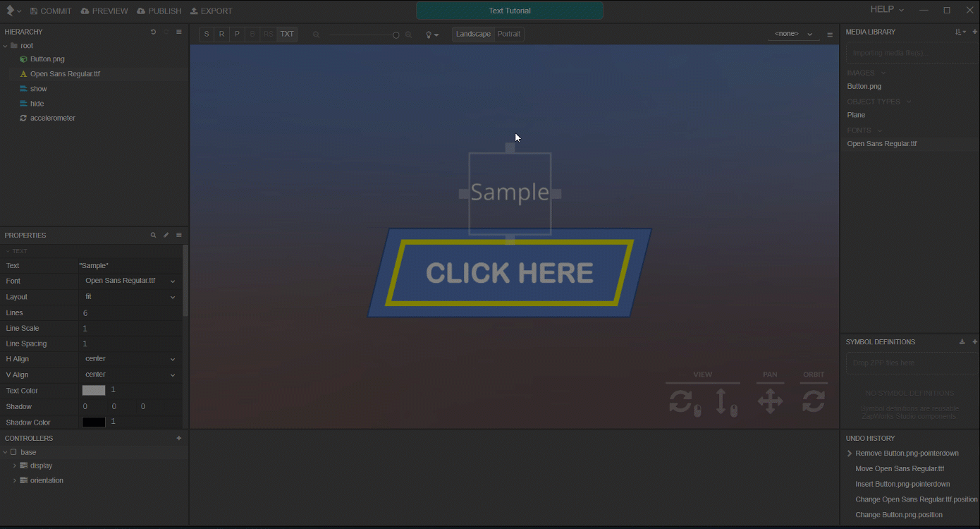Select the P position mode icon
This screenshot has width=980, height=529.
(237, 33)
